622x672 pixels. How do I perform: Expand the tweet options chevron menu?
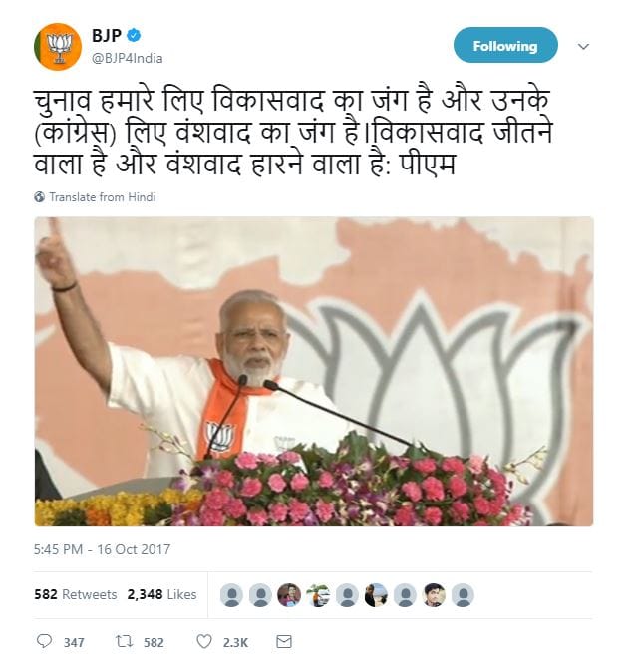(x=583, y=46)
